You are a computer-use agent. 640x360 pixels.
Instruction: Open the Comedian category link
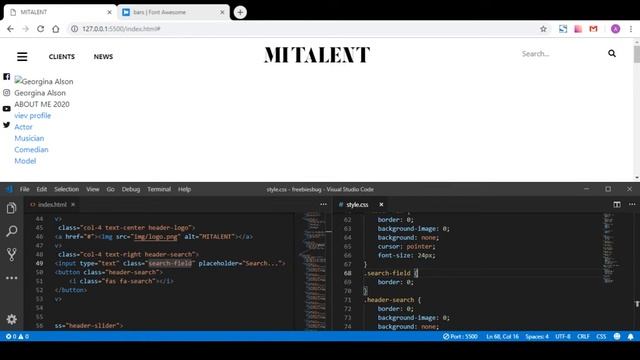point(31,150)
